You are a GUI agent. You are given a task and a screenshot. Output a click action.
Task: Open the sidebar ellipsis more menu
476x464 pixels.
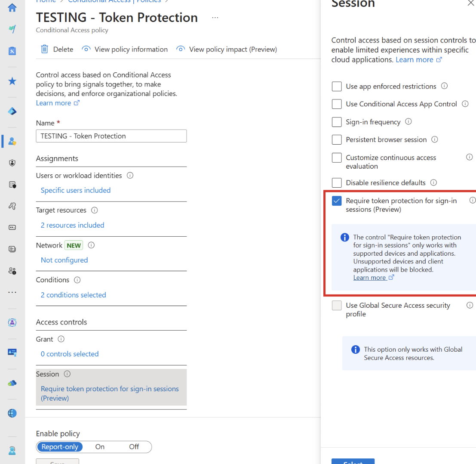12,292
